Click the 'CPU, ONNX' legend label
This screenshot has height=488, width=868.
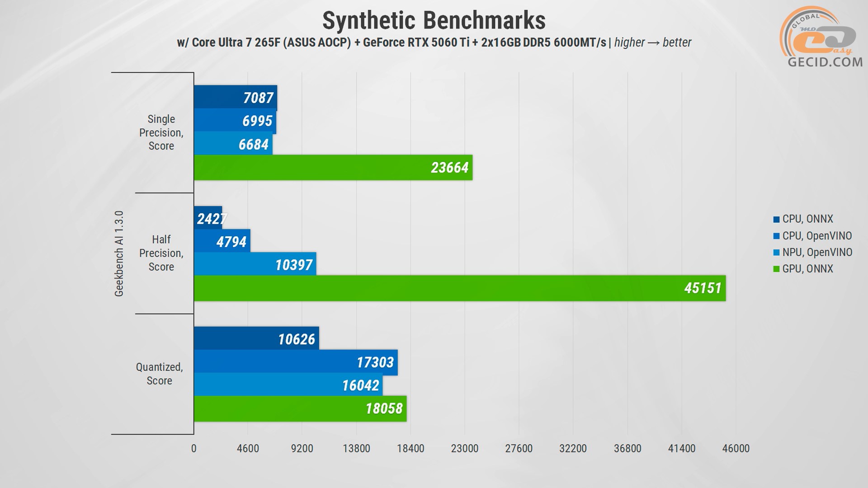click(807, 219)
